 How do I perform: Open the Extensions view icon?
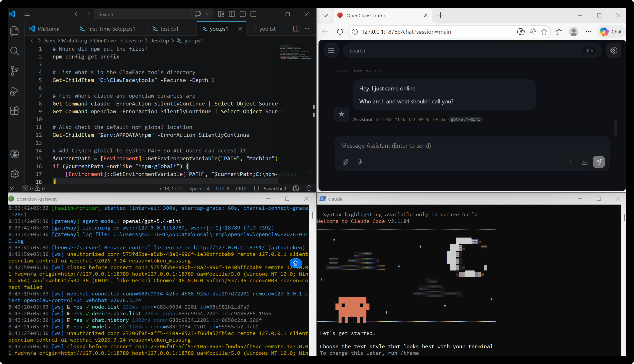(14, 110)
